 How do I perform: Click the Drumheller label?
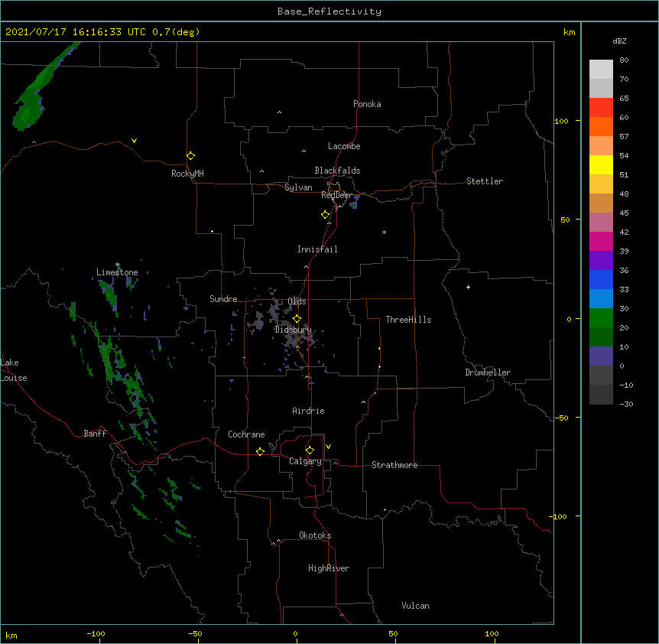pyautogui.click(x=488, y=372)
